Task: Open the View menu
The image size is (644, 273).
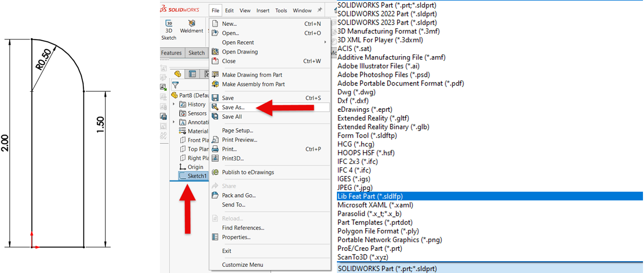Action: 245,10
